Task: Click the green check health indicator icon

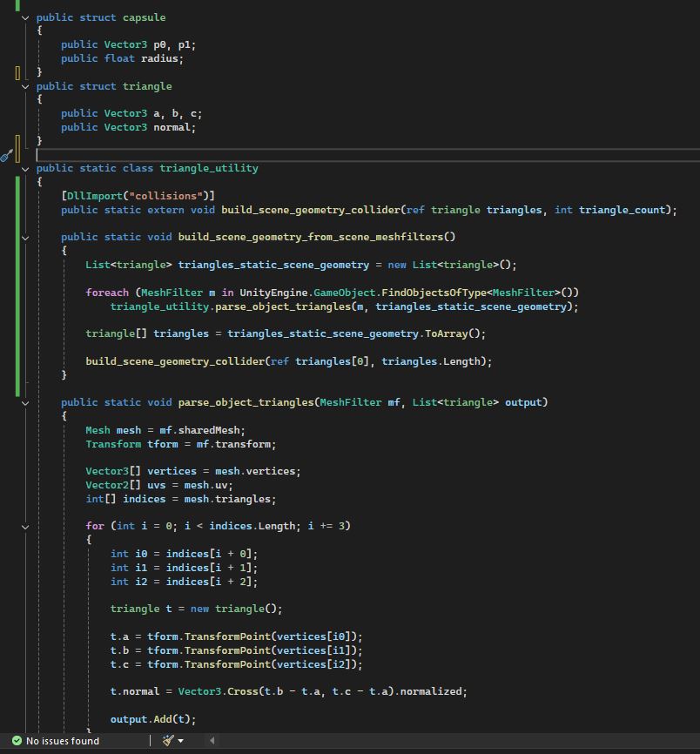Action: coord(17,741)
